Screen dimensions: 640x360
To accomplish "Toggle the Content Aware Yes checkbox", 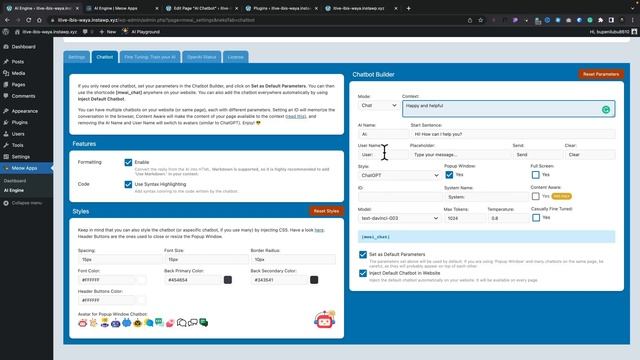I will coord(536,196).
